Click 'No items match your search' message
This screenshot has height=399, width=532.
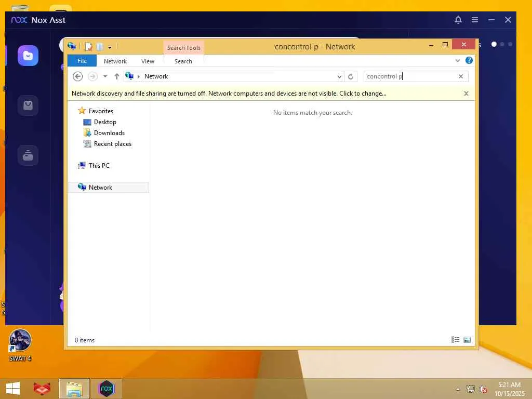click(312, 113)
